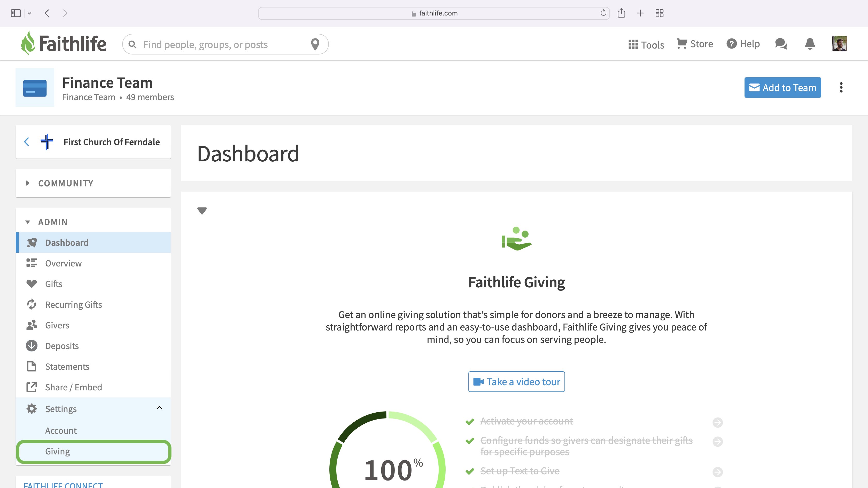Open Recurring Gifts page
The height and width of the screenshot is (488, 868).
tap(93, 304)
